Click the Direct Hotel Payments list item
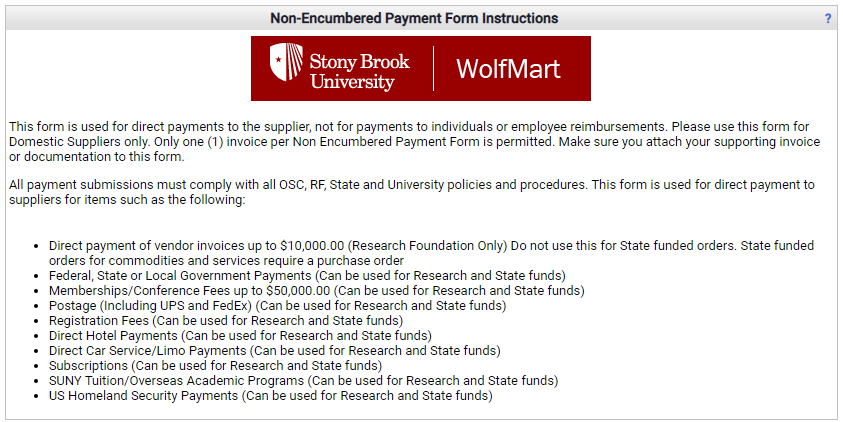This screenshot has height=422, width=843. (x=240, y=335)
